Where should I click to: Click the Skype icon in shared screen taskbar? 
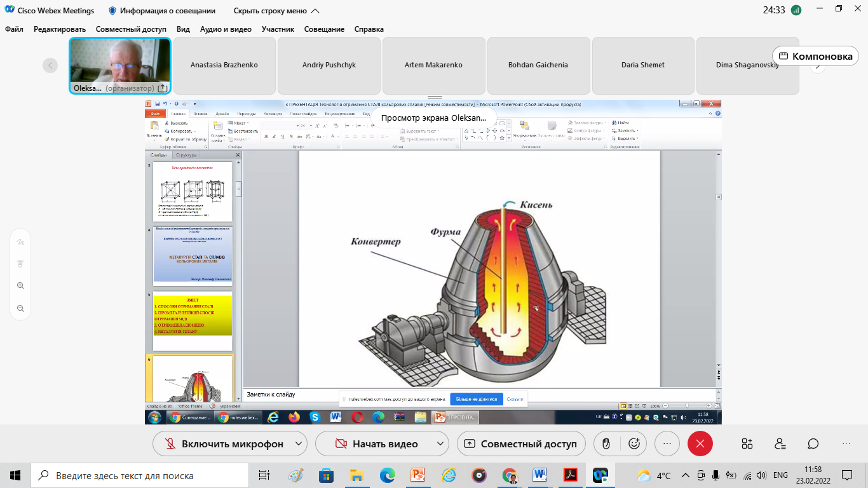click(315, 417)
